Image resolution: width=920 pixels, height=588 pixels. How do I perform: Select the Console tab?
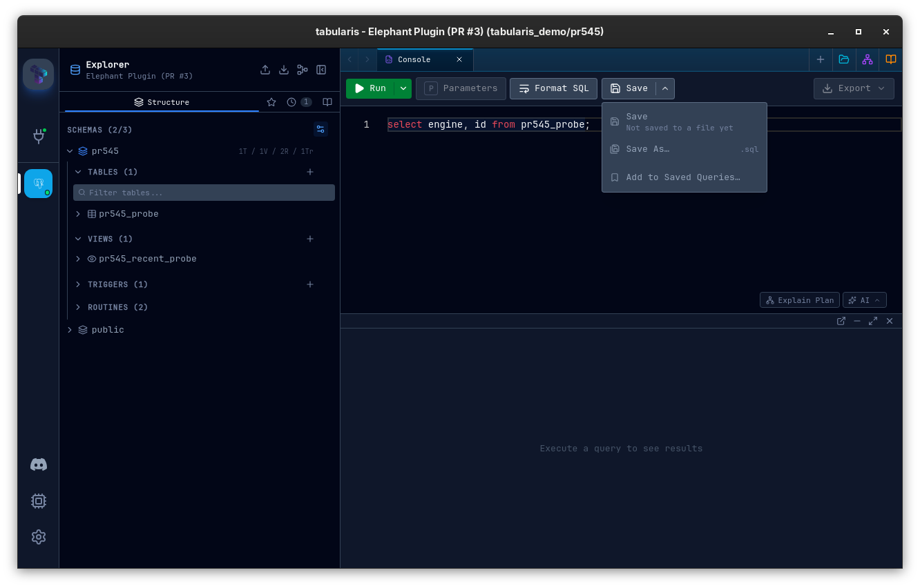[414, 59]
